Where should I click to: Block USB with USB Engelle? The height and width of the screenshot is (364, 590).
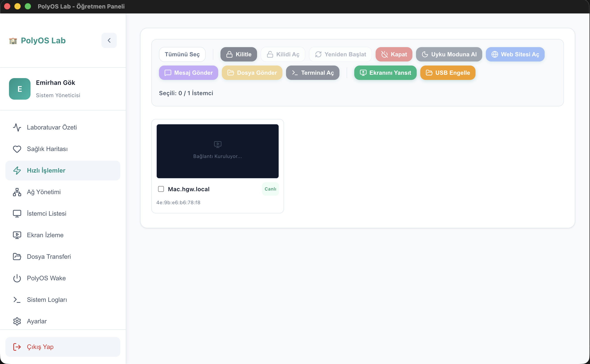pos(448,73)
